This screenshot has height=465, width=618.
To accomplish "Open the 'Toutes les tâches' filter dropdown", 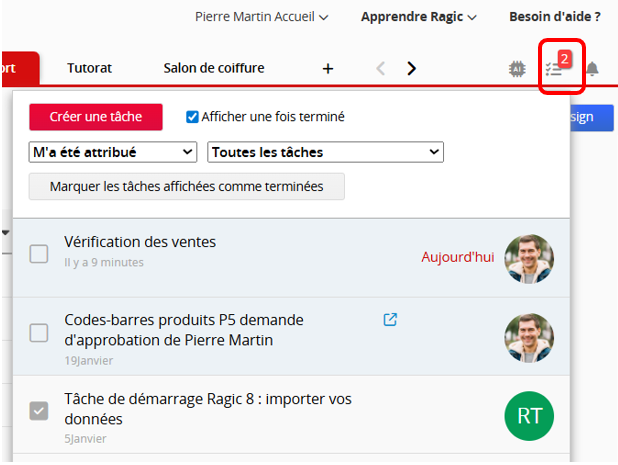I will pyautogui.click(x=325, y=152).
